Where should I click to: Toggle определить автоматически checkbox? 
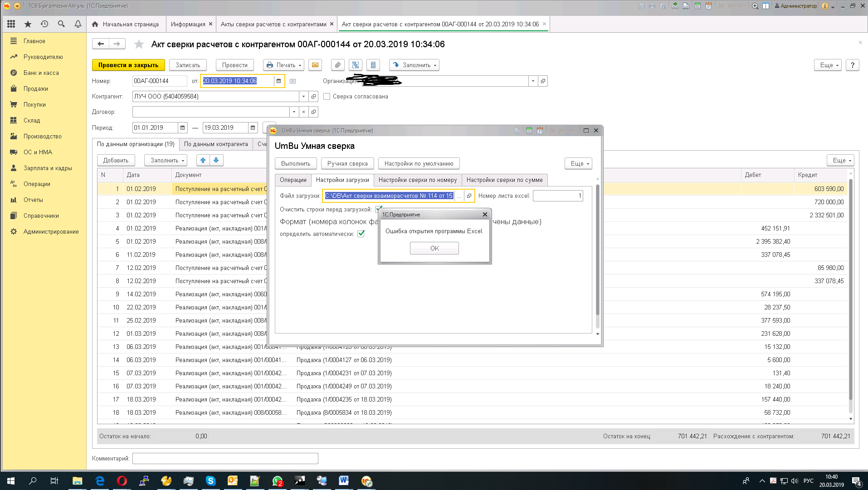click(x=361, y=234)
